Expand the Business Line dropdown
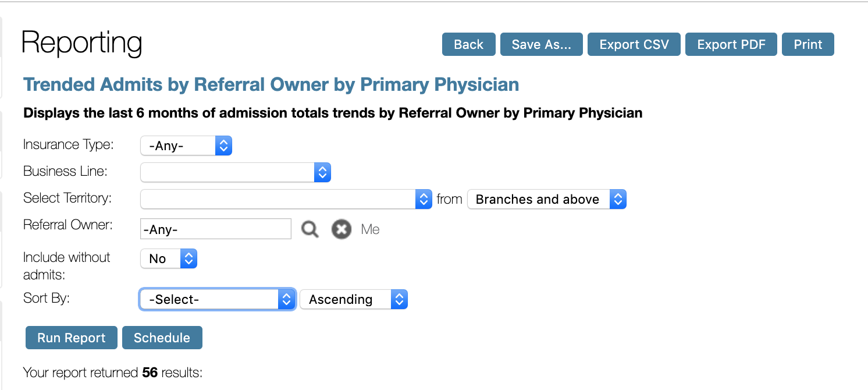Image resolution: width=868 pixels, height=390 pixels. 236,172
